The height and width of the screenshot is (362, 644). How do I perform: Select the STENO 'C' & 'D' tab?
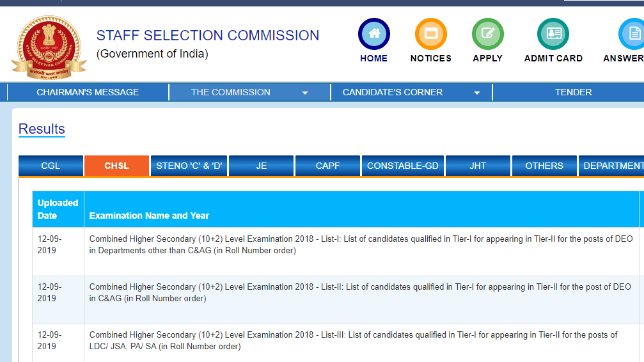pyautogui.click(x=189, y=166)
